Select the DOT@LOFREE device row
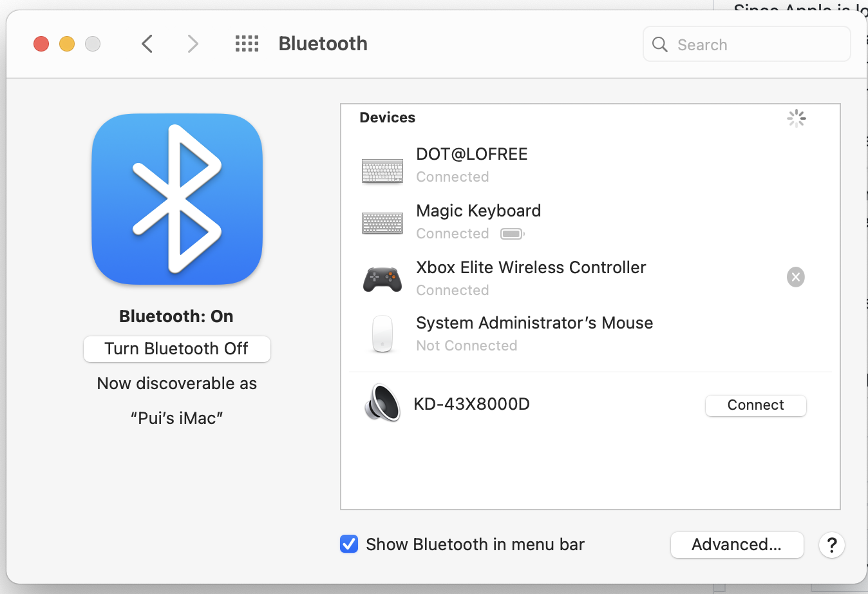The height and width of the screenshot is (594, 868). [590, 165]
